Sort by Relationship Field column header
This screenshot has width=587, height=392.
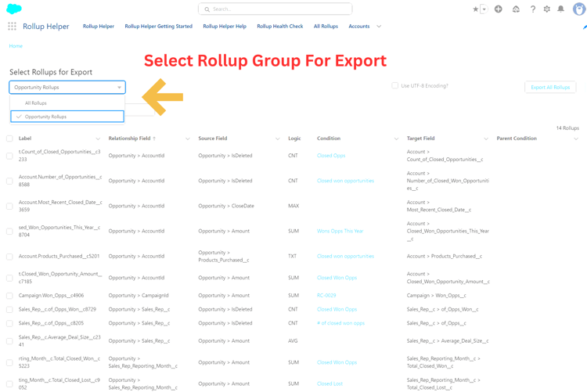point(129,138)
